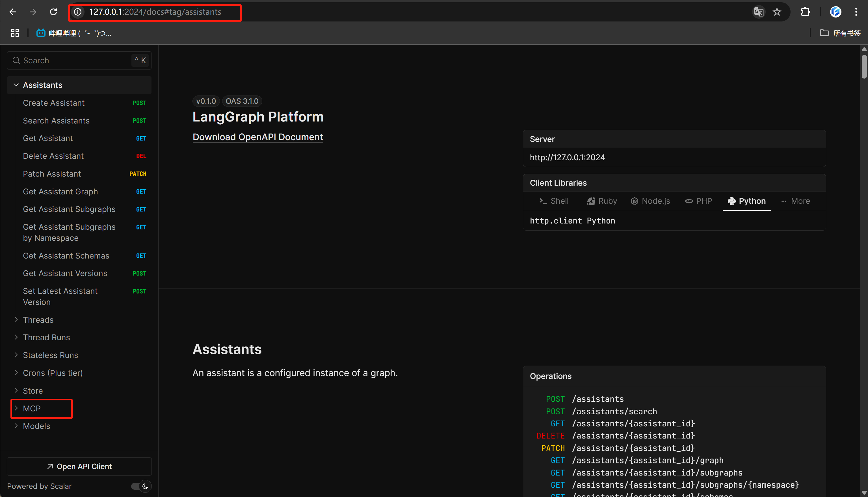View site information icon in address bar
Viewport: 868px width, 497px height.
78,12
